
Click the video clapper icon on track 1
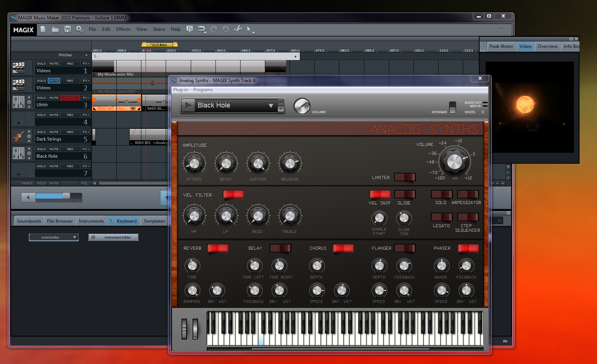pyautogui.click(x=19, y=68)
